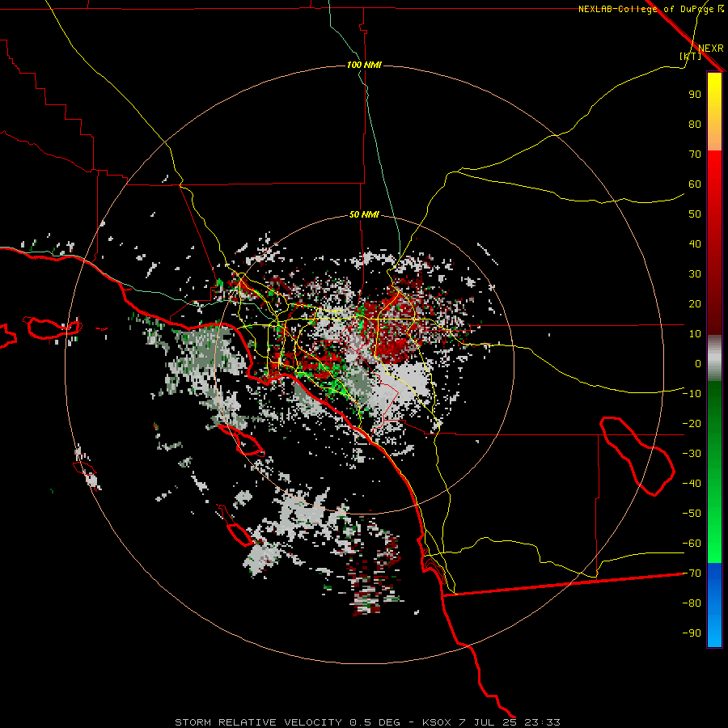
Task: Click the -30 value on velocity scale
Action: (692, 454)
